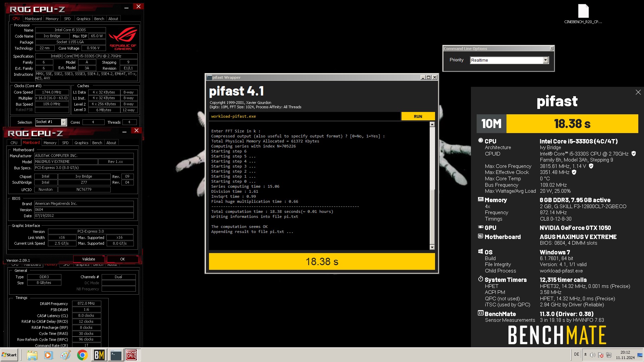Launch Google Chrome from the taskbar
Viewport: 644px width, 362px height.
[x=82, y=355]
